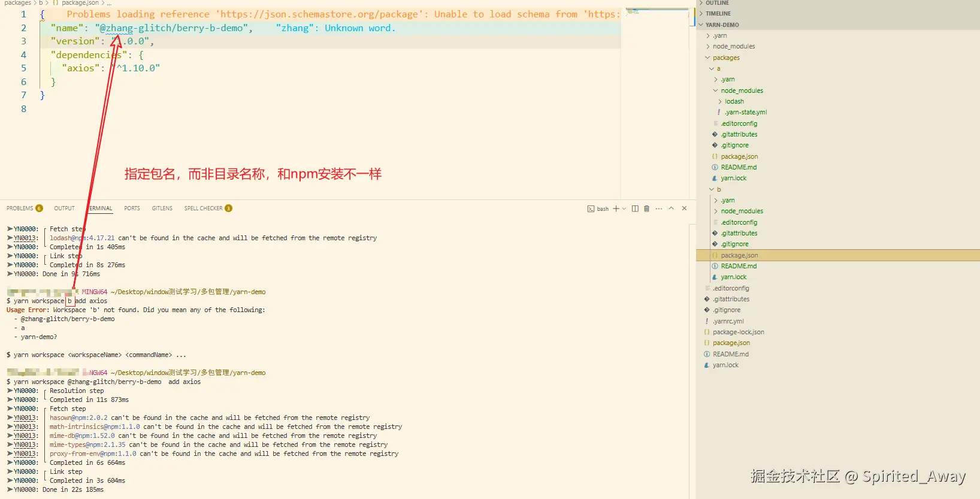980x499 pixels.
Task: Click the problems count badge 6
Action: click(40, 208)
